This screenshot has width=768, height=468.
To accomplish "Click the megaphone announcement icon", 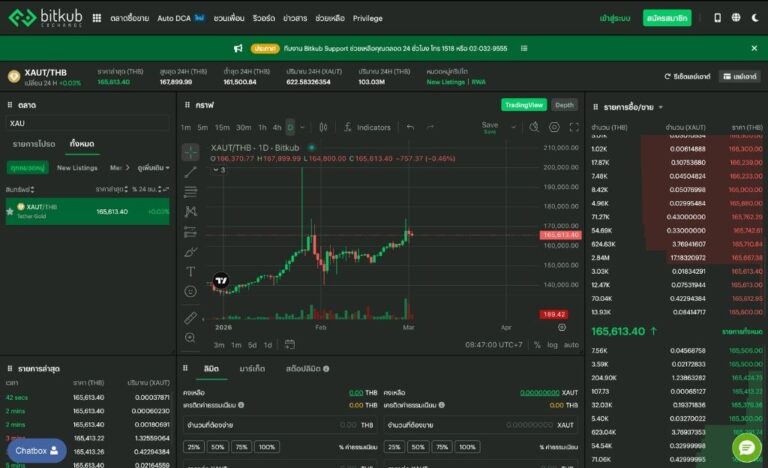I will pyautogui.click(x=238, y=48).
